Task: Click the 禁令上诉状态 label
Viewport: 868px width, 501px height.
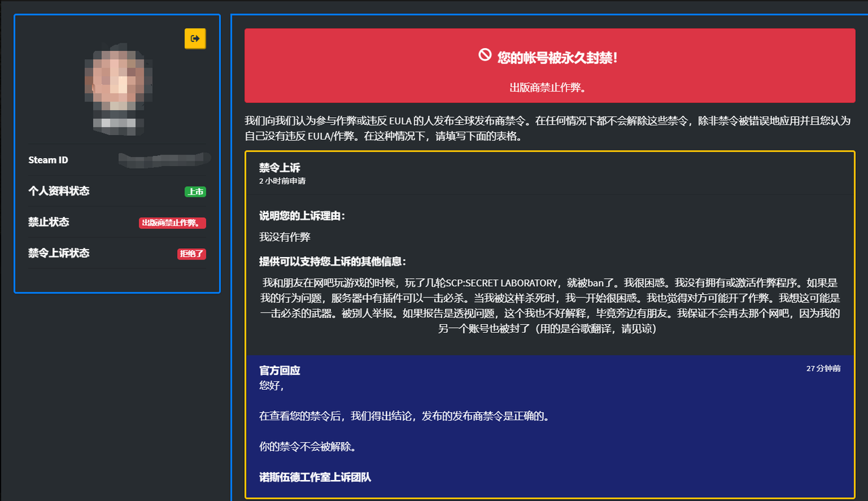Action: point(59,253)
